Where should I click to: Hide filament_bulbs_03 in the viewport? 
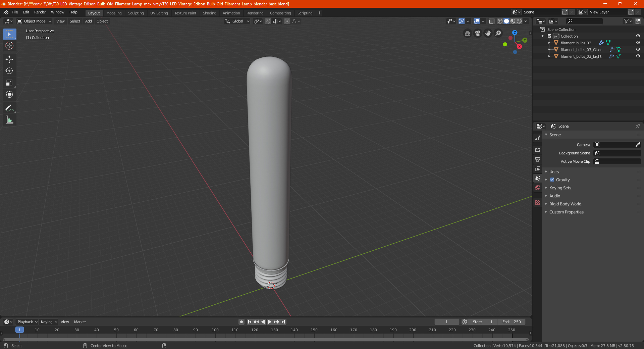click(638, 43)
